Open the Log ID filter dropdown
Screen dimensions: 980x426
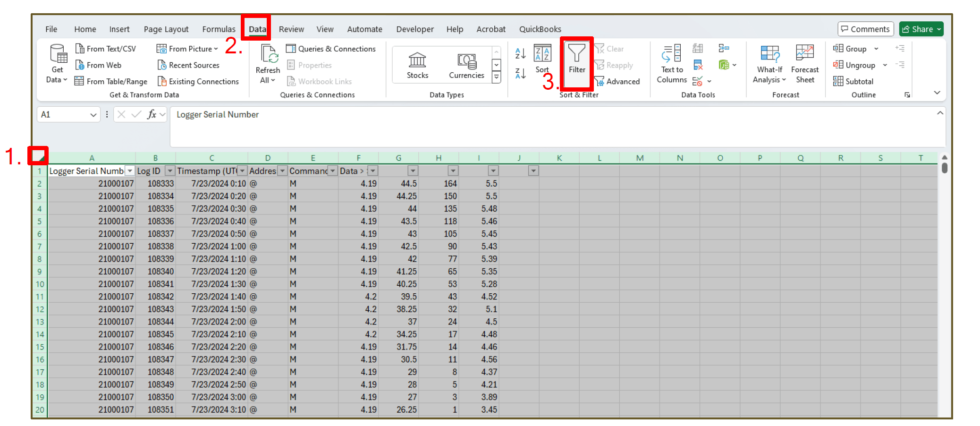click(170, 171)
